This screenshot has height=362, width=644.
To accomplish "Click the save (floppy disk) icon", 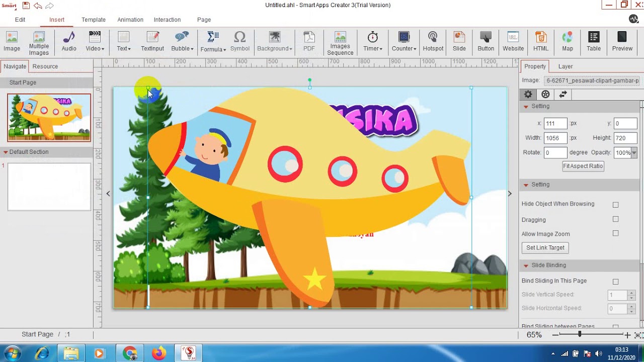I will pos(26,6).
